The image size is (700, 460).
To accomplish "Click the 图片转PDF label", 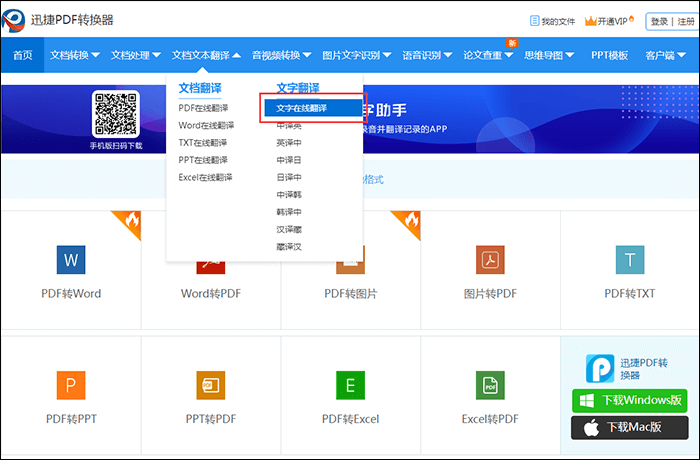I will tap(490, 293).
